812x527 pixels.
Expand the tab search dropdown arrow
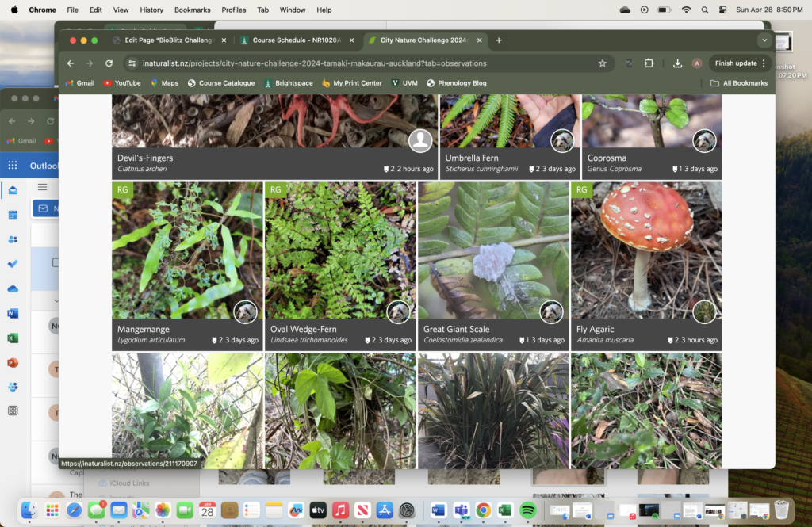click(x=764, y=40)
